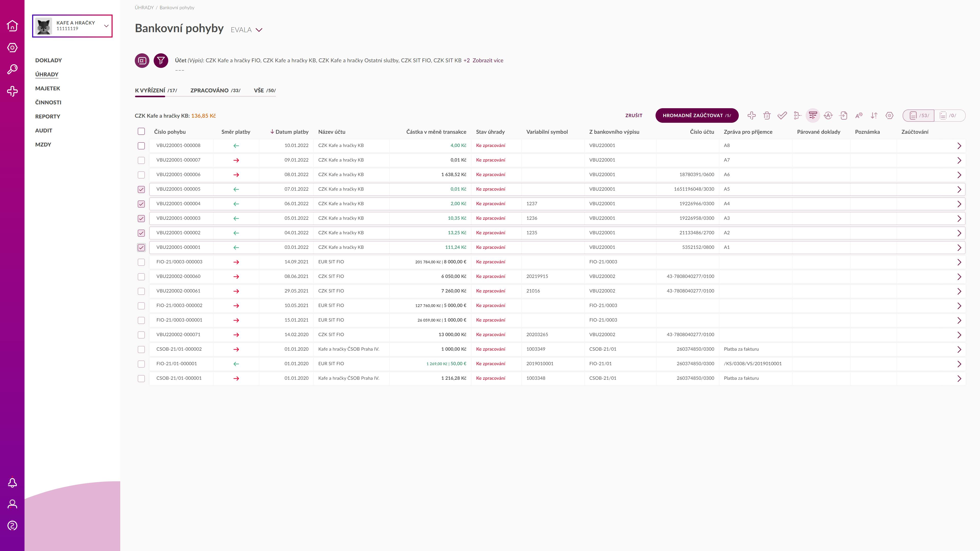This screenshot has width=980, height=551.
Task: Uncheck the box for VBU220001-000001
Action: (141, 248)
